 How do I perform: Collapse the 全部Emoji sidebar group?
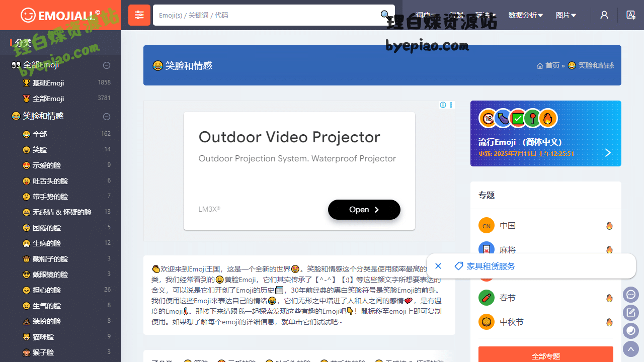coord(107,65)
